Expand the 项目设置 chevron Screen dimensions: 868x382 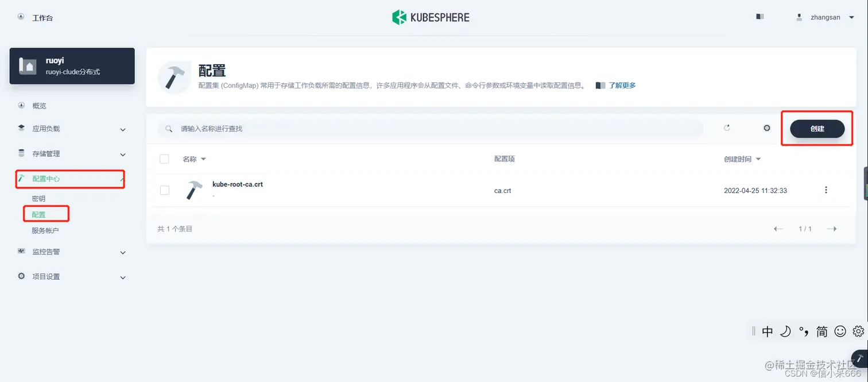point(122,278)
